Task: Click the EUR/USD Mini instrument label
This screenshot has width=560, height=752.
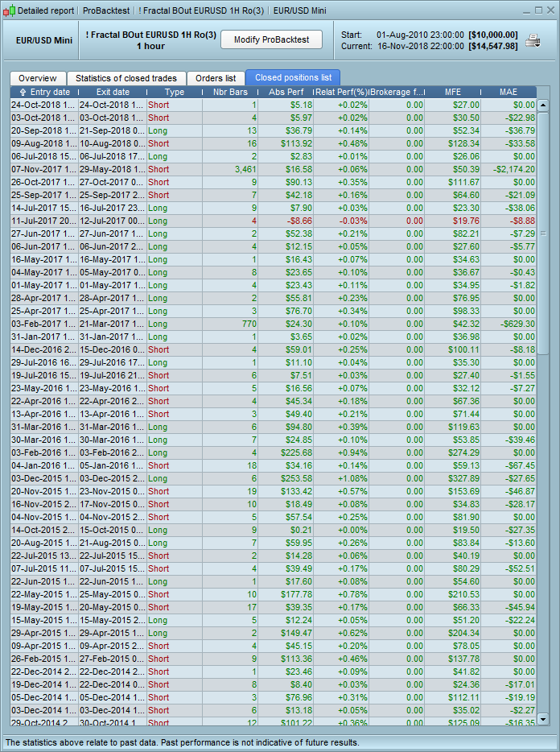Action: click(x=44, y=40)
